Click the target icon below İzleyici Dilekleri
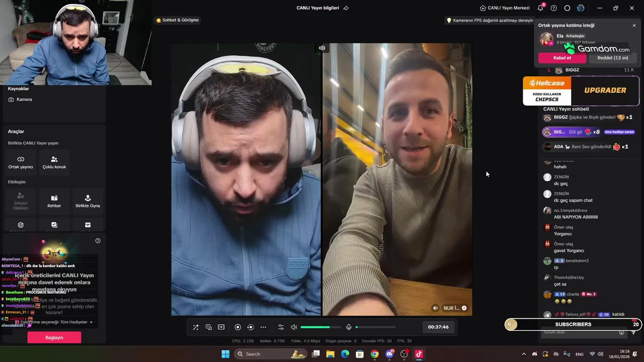Screen dimensions: 644x362 coord(21,225)
